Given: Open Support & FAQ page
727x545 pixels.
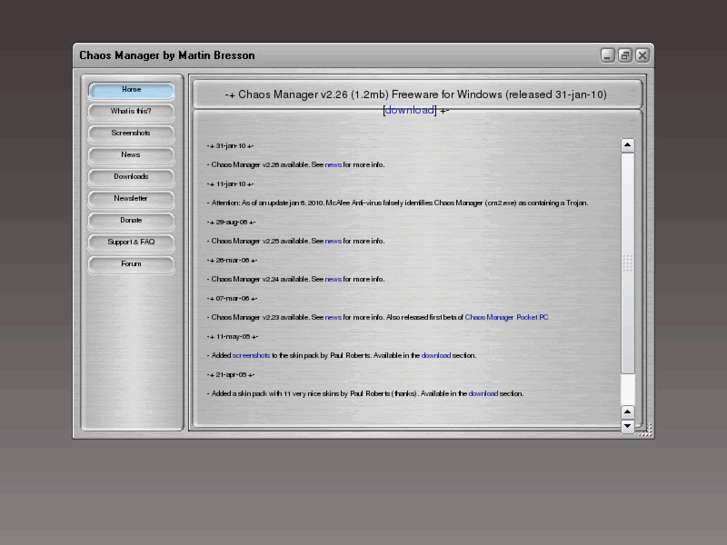Looking at the screenshot, I should coord(131,243).
